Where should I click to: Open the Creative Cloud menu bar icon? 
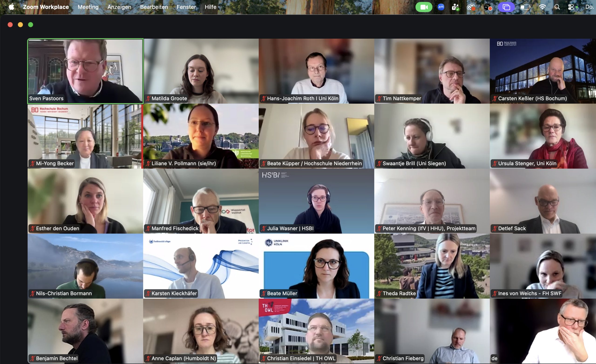[471, 7]
